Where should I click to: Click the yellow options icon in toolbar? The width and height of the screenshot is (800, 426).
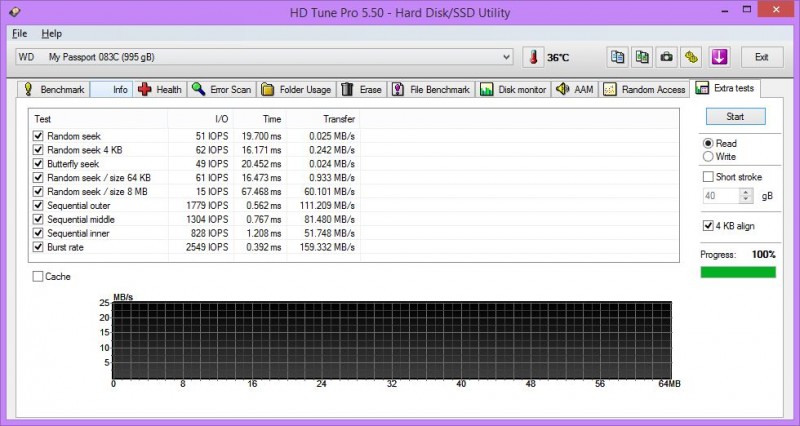tap(691, 57)
